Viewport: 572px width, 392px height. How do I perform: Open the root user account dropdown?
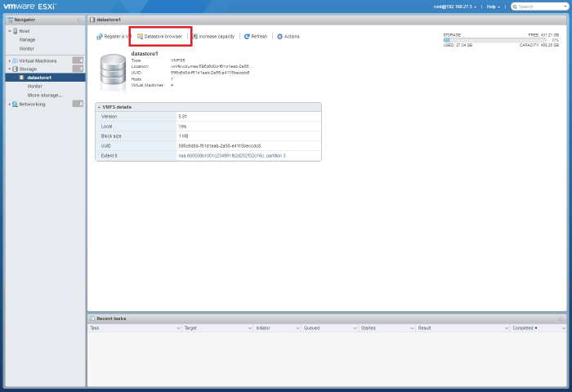click(x=455, y=7)
